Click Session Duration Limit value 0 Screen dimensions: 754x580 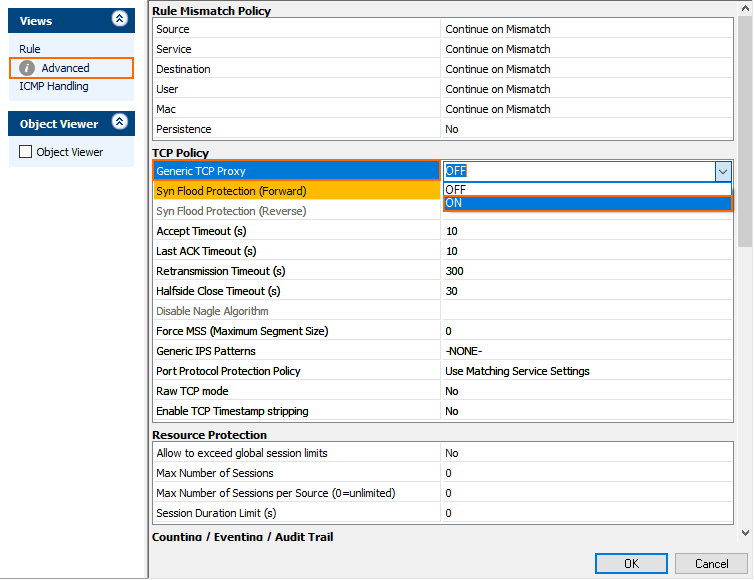click(x=448, y=514)
